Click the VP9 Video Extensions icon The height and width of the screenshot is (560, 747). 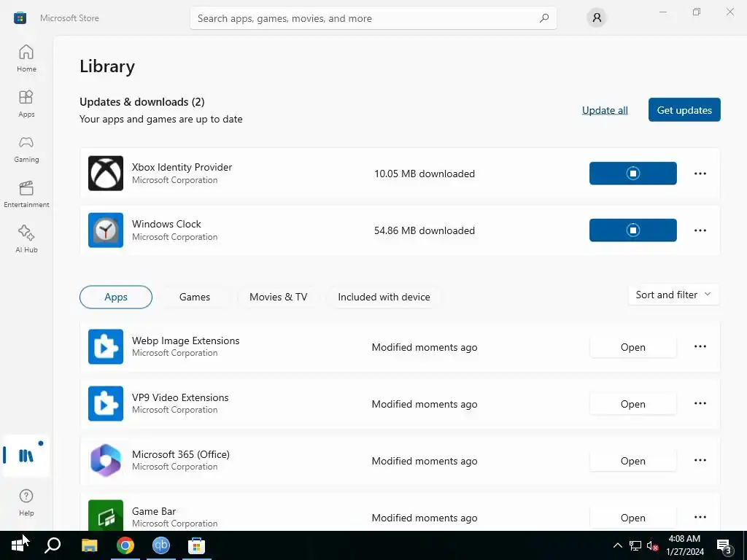(x=106, y=403)
